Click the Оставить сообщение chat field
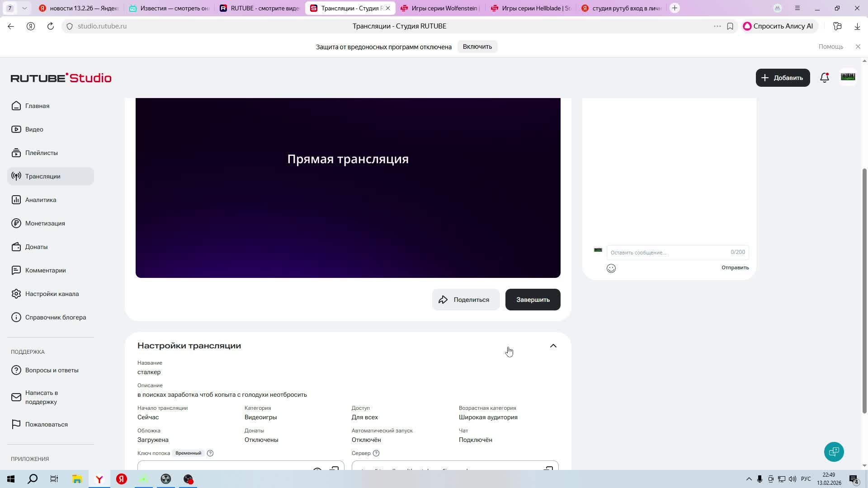This screenshot has height=488, width=868. pos(668,253)
